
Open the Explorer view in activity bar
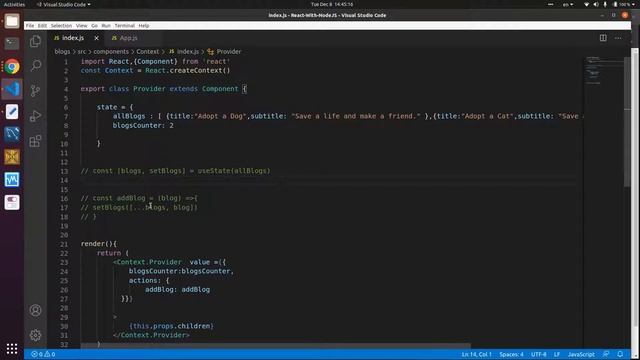point(36,41)
